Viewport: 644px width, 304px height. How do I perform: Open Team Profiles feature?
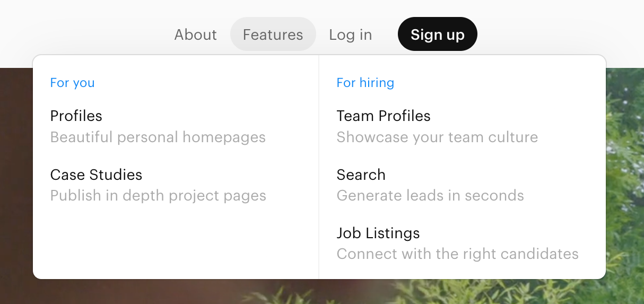[383, 116]
